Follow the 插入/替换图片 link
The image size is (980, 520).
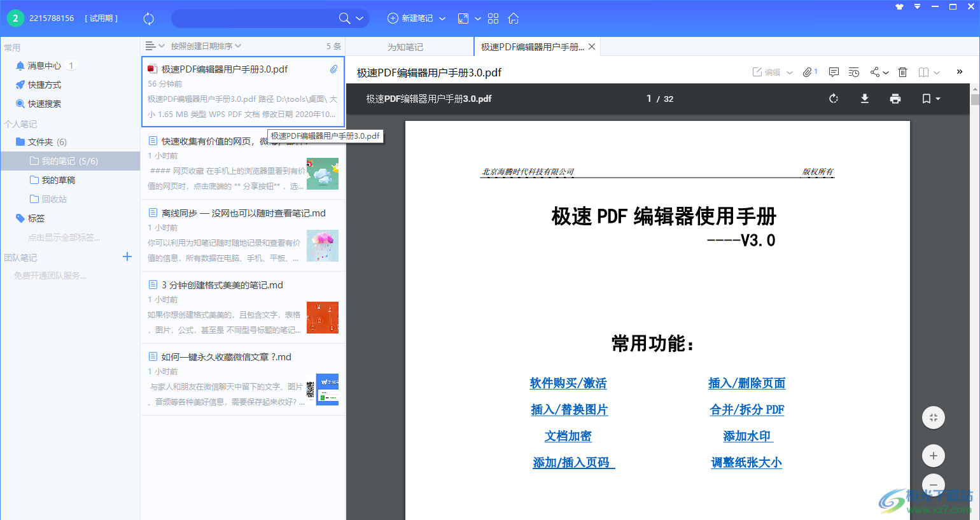pos(570,410)
